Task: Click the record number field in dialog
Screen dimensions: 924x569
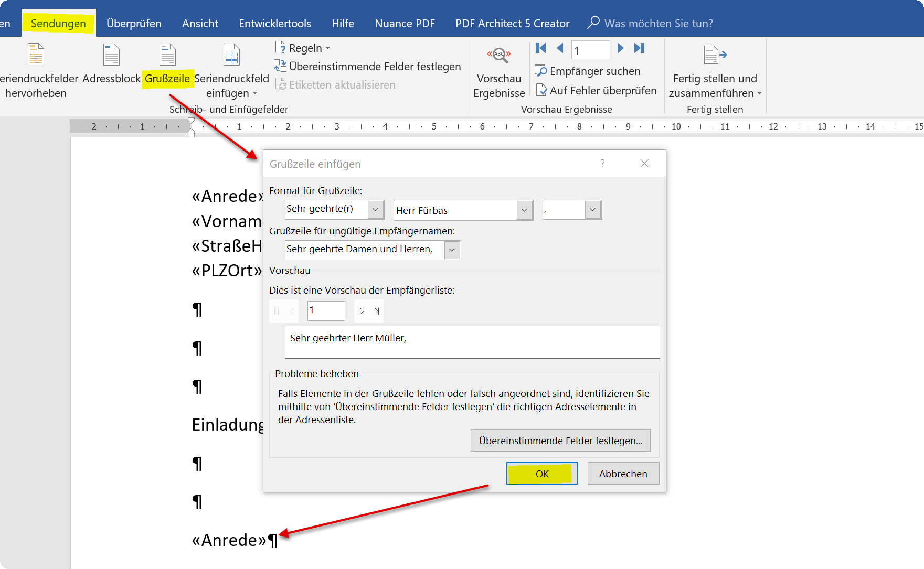Action: [x=326, y=311]
